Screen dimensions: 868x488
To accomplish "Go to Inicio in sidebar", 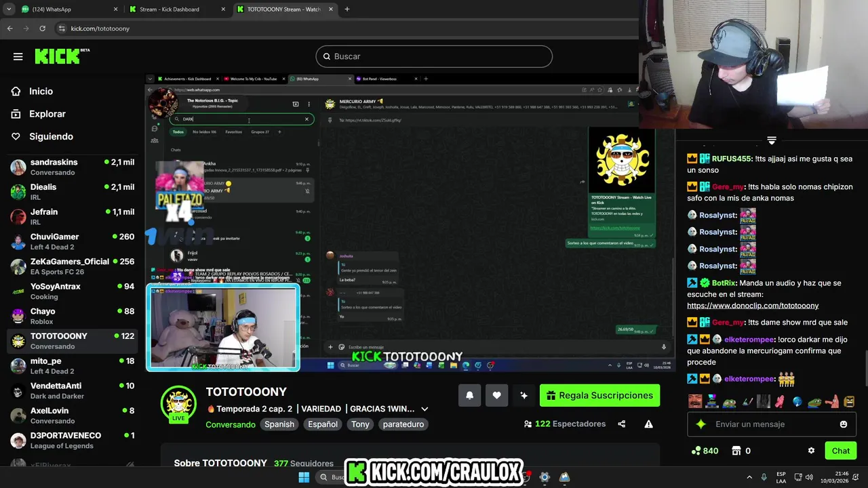I will [41, 91].
